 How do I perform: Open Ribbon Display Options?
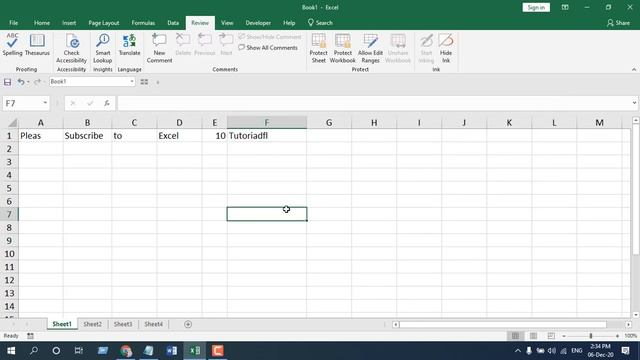pyautogui.click(x=565, y=7)
